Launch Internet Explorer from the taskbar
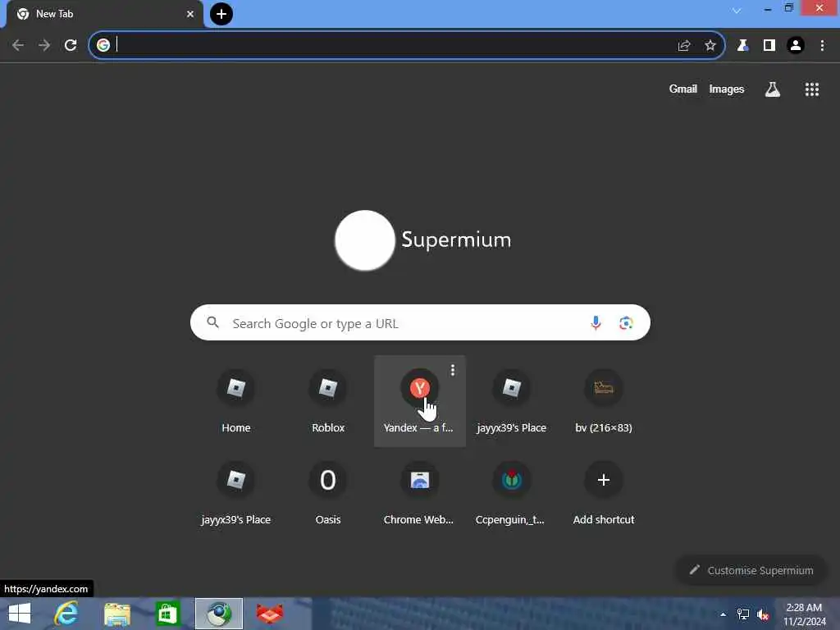The width and height of the screenshot is (840, 630). pos(66,614)
